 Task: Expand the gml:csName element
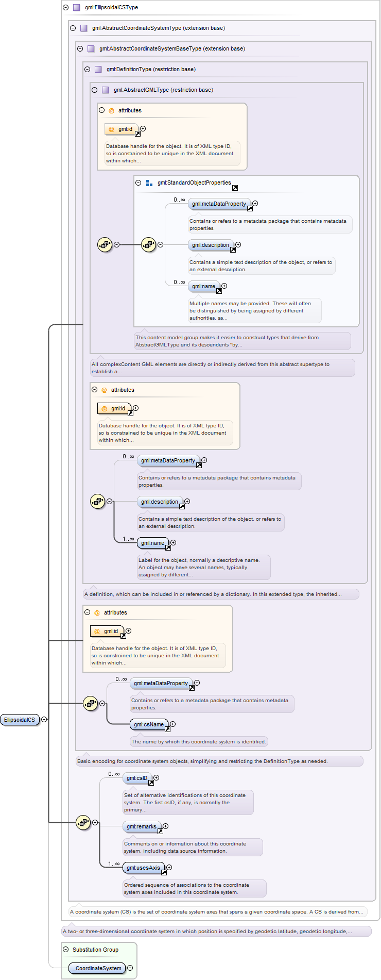[172, 724]
